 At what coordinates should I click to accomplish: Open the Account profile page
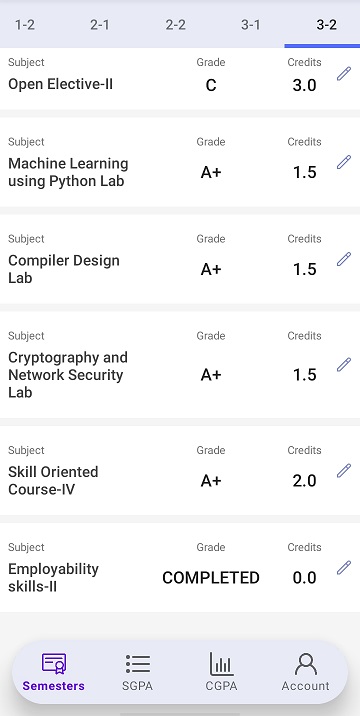(305, 672)
